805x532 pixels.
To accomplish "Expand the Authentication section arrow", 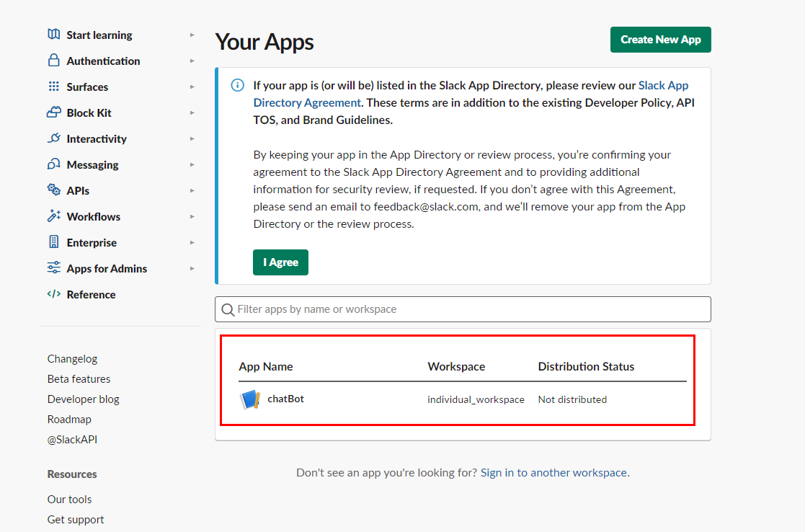I will 192,61.
